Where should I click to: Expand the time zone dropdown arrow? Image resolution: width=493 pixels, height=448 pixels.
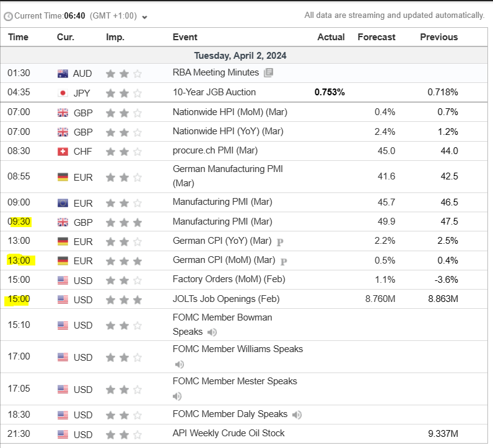click(x=144, y=17)
